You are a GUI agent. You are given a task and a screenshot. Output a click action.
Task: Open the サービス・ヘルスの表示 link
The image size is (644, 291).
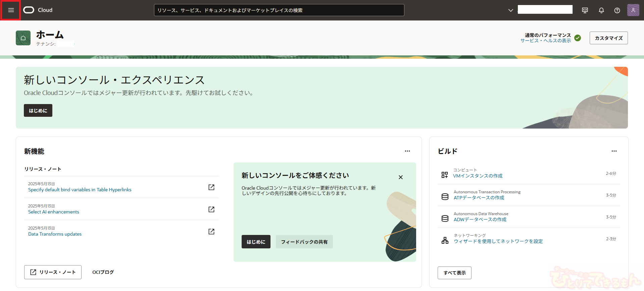(x=546, y=41)
